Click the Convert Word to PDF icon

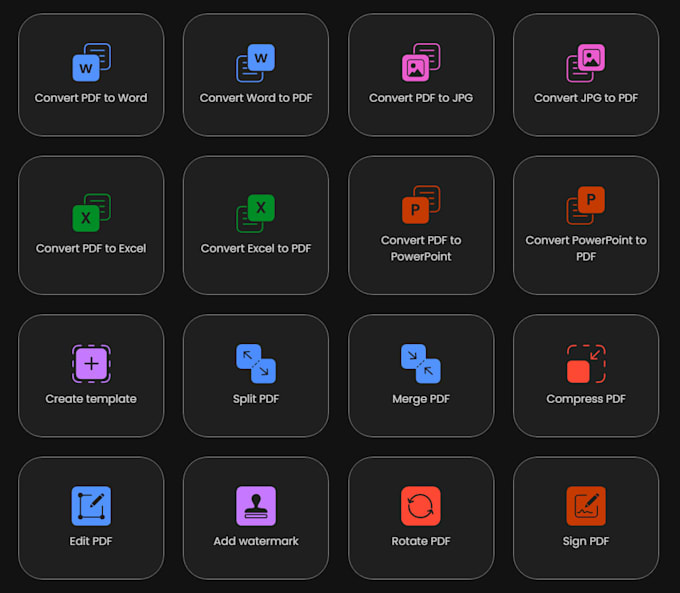pos(256,63)
